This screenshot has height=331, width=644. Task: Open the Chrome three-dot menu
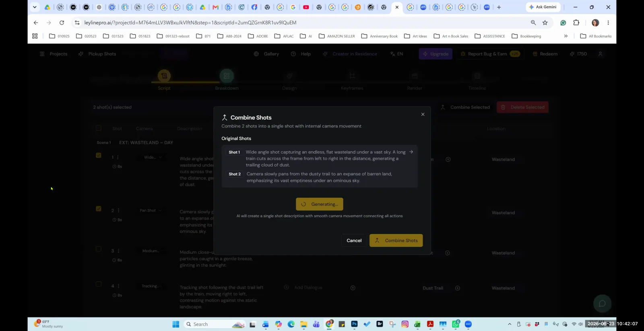608,23
